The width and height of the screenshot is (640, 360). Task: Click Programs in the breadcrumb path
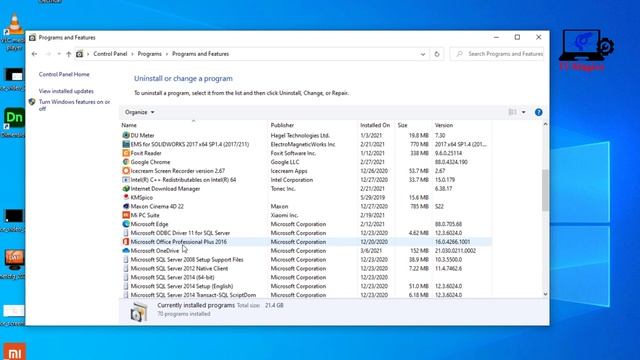(x=149, y=54)
